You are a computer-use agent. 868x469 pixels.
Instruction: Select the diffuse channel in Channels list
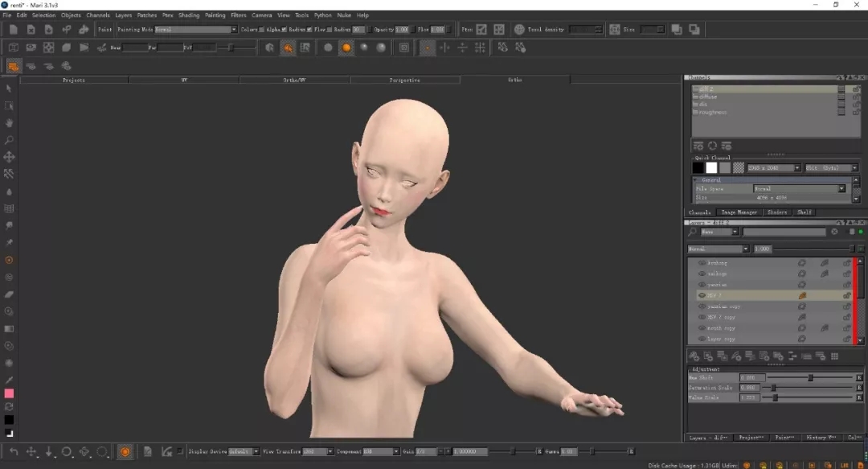point(708,97)
